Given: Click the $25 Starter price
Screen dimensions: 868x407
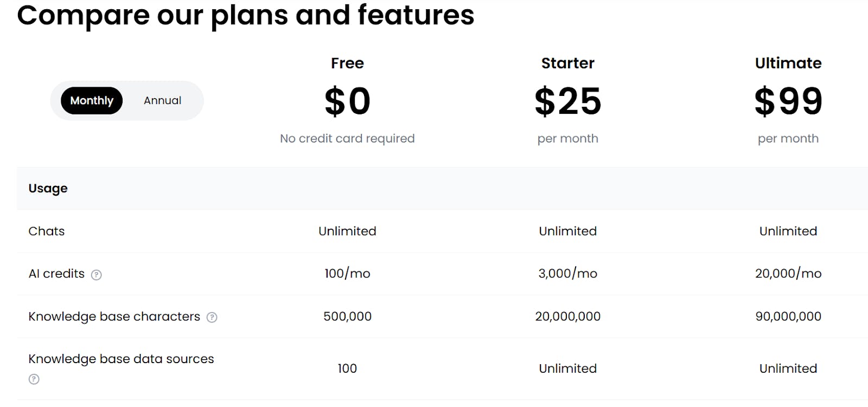Looking at the screenshot, I should click(x=567, y=101).
